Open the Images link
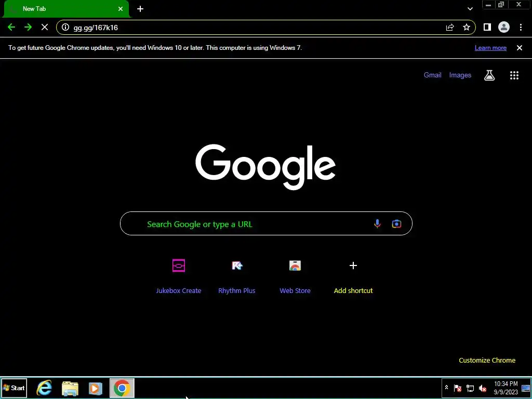 [460, 75]
